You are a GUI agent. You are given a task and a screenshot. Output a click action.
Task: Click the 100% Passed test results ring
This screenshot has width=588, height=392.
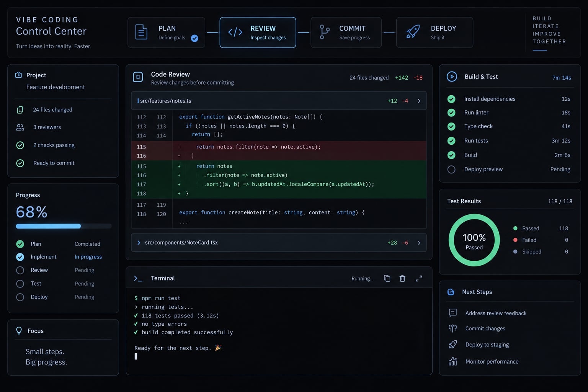(474, 240)
